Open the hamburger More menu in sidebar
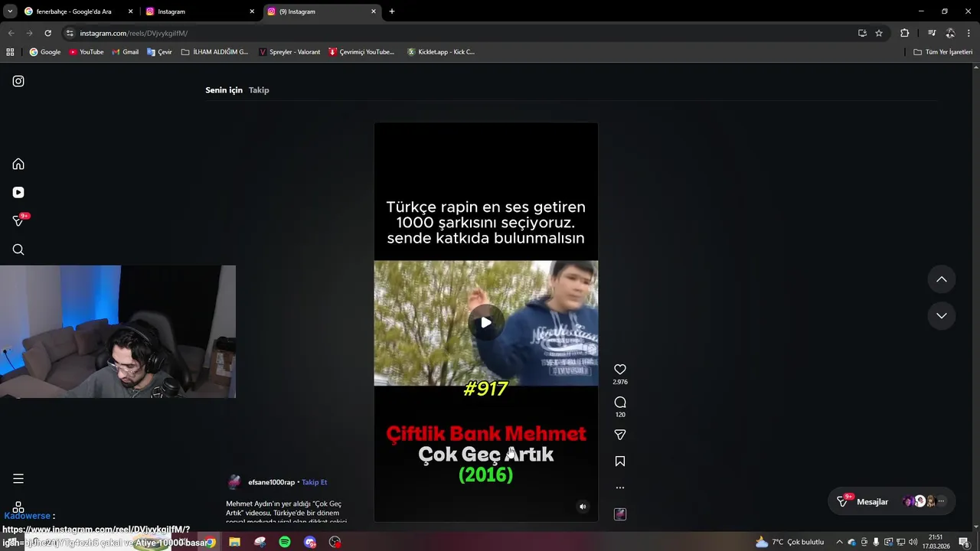Screen dimensions: 980x551 coord(18,478)
